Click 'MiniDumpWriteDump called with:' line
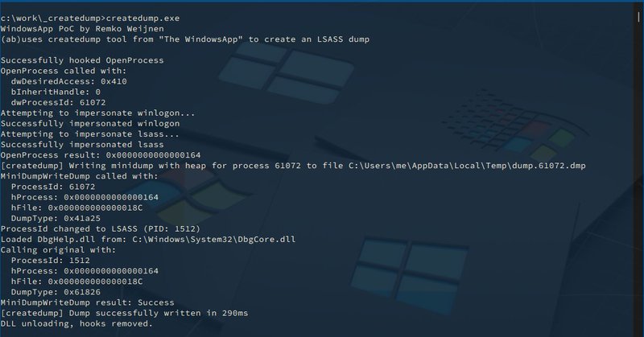Screen dimensions: 644x337 pos(79,176)
